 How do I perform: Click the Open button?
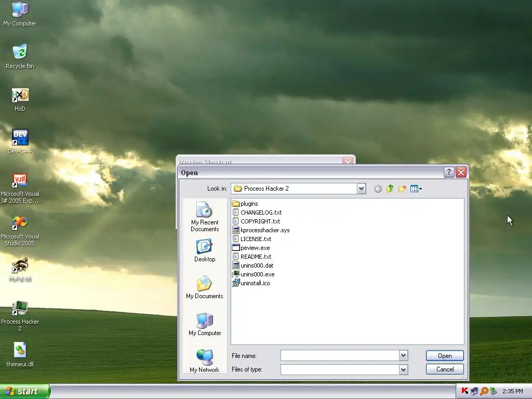[x=445, y=355]
